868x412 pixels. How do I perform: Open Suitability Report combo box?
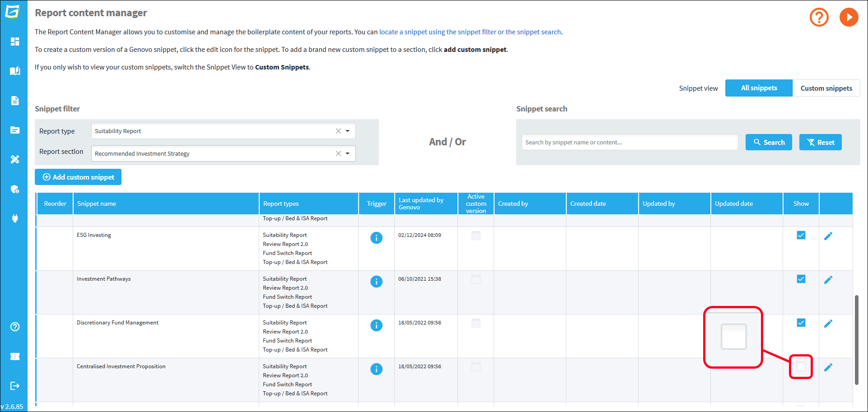pyautogui.click(x=224, y=131)
